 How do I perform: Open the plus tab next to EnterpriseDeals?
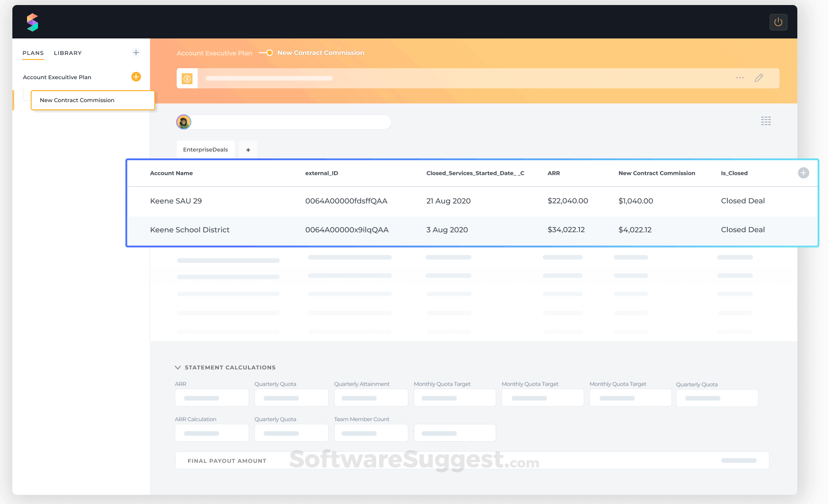tap(248, 150)
